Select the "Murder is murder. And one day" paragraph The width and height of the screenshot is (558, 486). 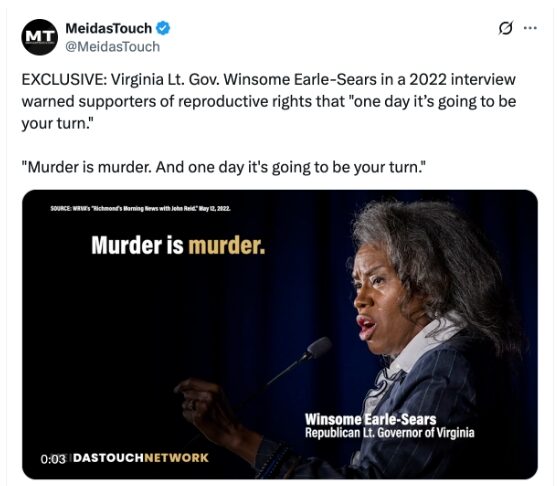click(x=223, y=167)
